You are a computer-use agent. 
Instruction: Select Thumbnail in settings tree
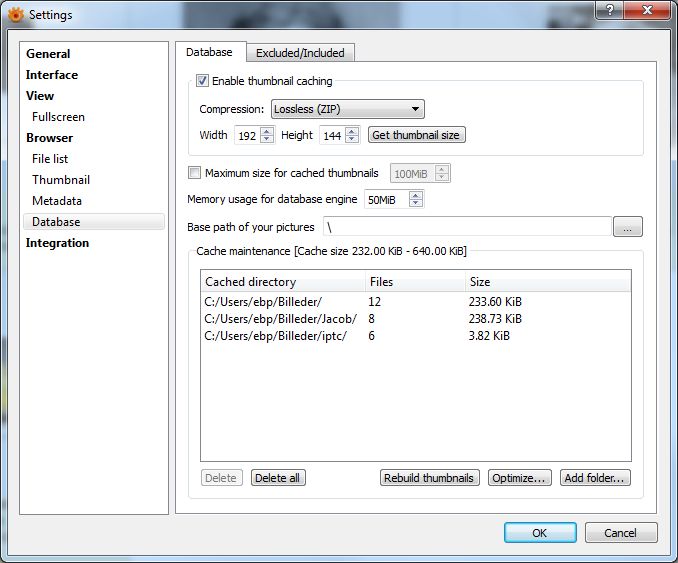(x=61, y=180)
